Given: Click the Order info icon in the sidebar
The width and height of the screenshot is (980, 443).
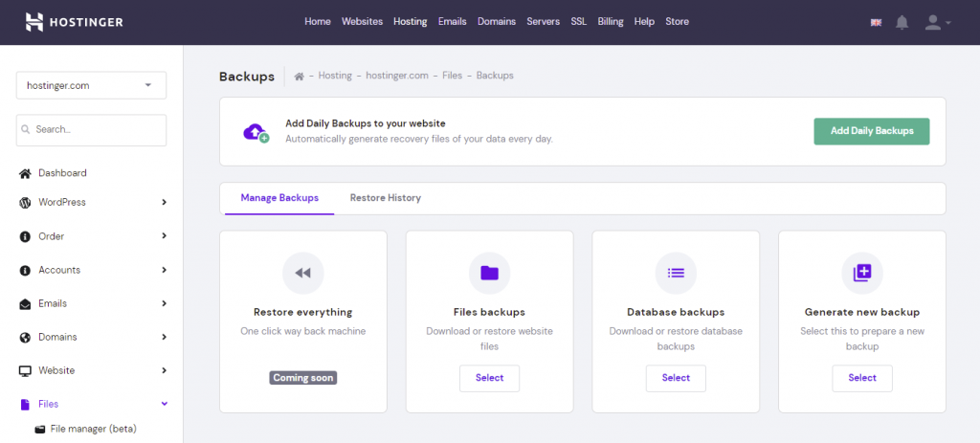Looking at the screenshot, I should (x=25, y=236).
